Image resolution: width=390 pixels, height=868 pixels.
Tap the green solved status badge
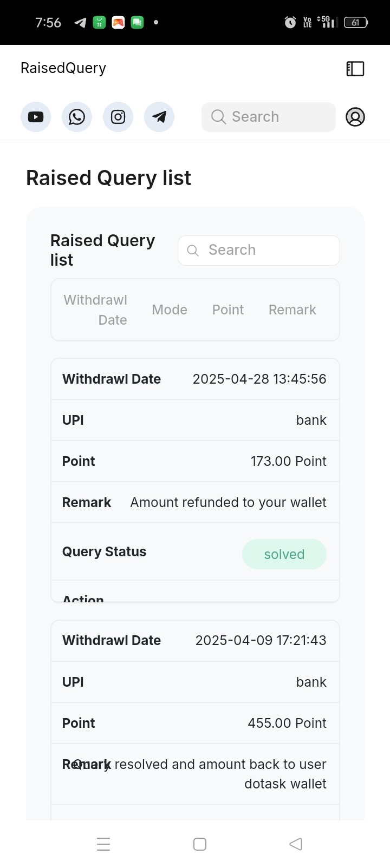(x=284, y=554)
